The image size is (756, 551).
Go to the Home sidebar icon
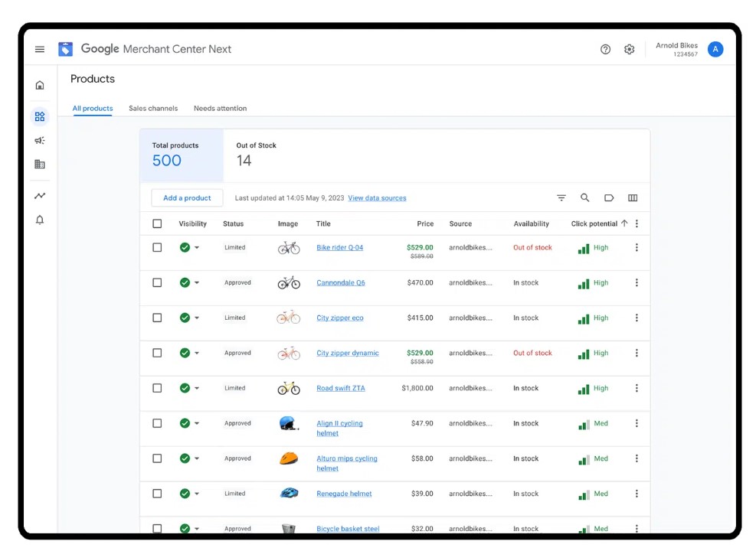click(40, 85)
